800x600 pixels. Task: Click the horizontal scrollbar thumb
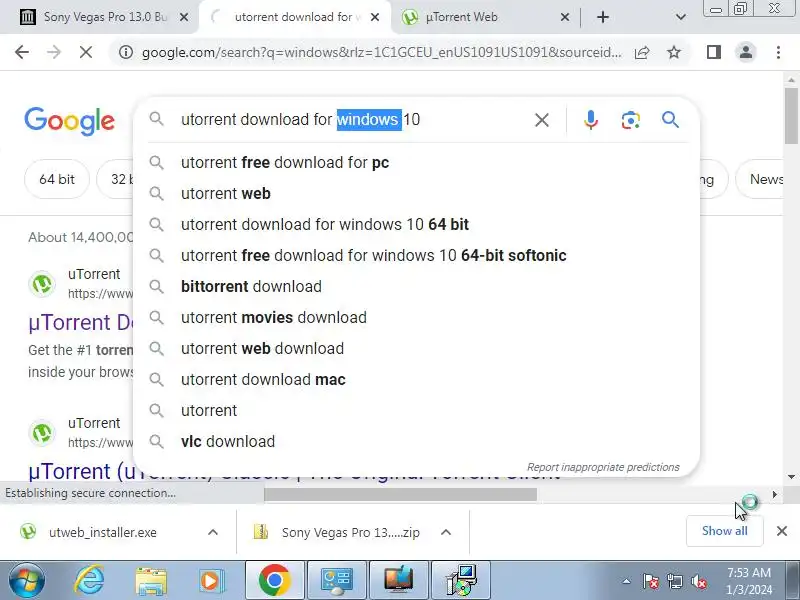coord(400,494)
